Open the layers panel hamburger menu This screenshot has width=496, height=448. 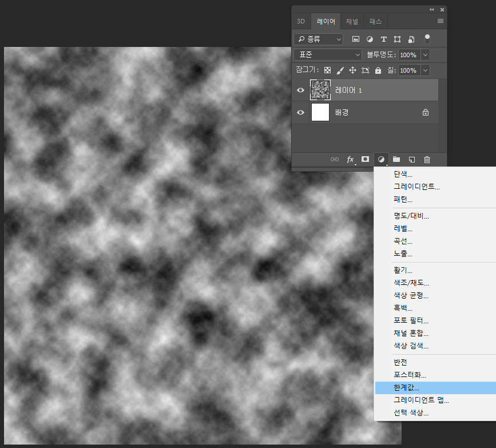click(441, 21)
